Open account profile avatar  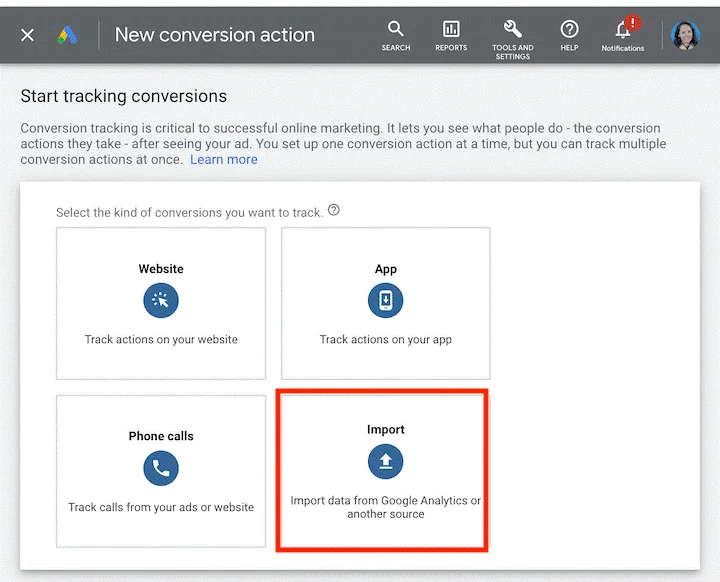point(685,35)
